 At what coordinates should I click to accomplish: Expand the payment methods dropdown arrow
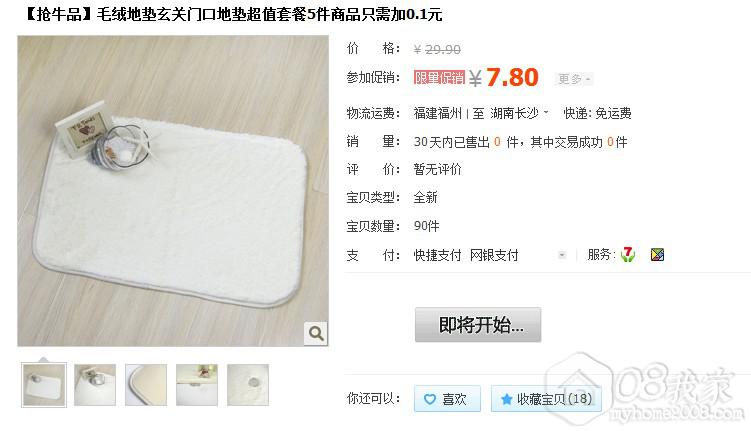[562, 255]
